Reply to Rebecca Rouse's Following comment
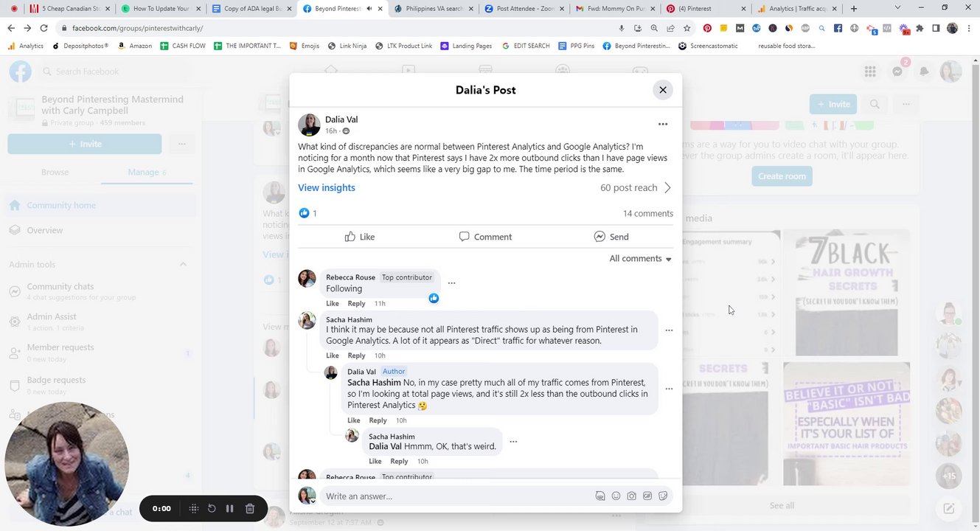The image size is (980, 531). tap(356, 303)
